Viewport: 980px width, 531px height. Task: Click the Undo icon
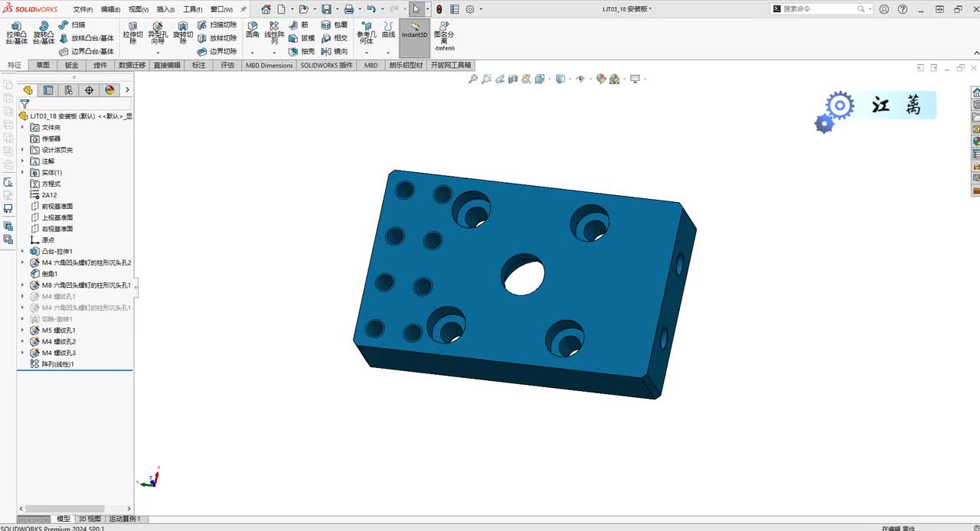click(371, 9)
